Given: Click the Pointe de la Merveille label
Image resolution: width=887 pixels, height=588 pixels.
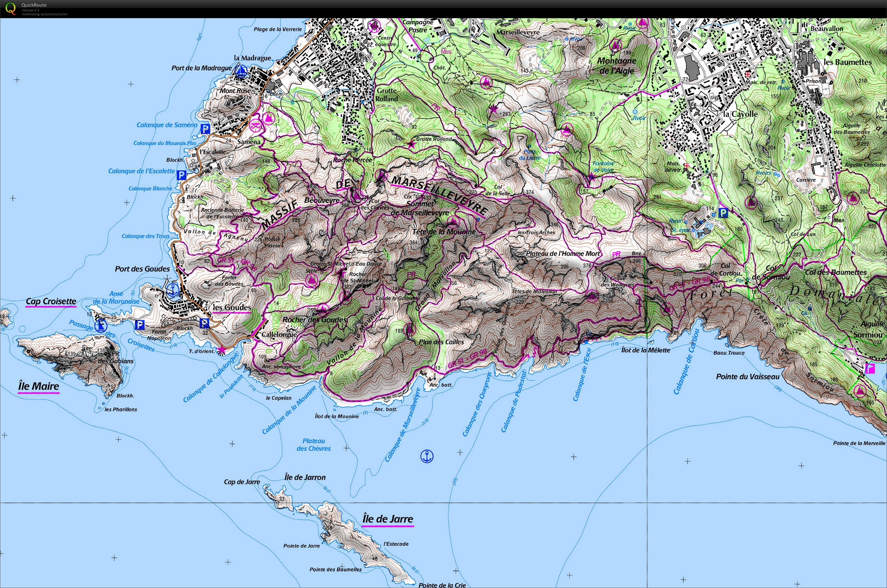Looking at the screenshot, I should [x=859, y=443].
